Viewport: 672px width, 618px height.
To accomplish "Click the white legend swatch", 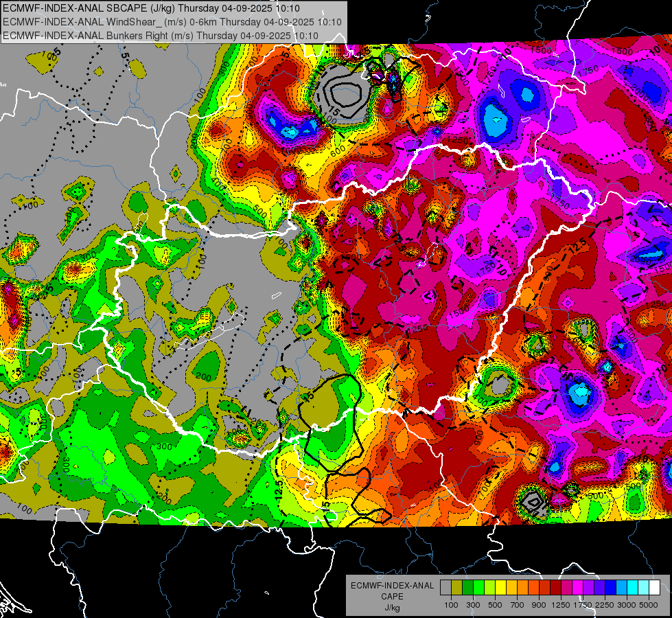I will (654, 587).
